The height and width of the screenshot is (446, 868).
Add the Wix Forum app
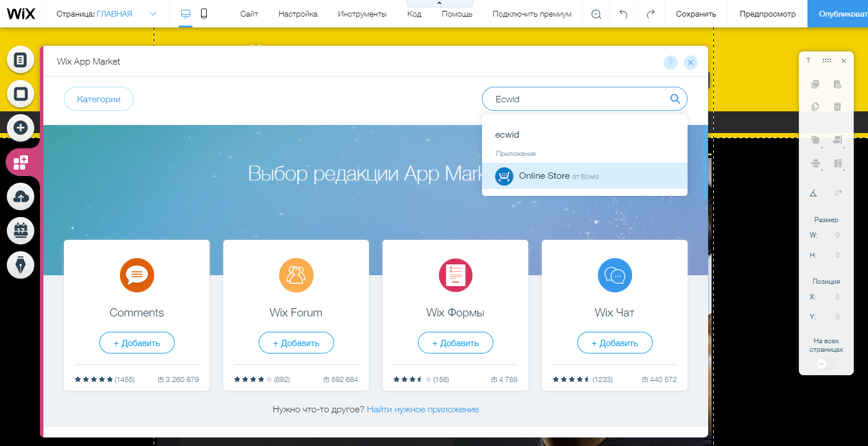(x=296, y=343)
